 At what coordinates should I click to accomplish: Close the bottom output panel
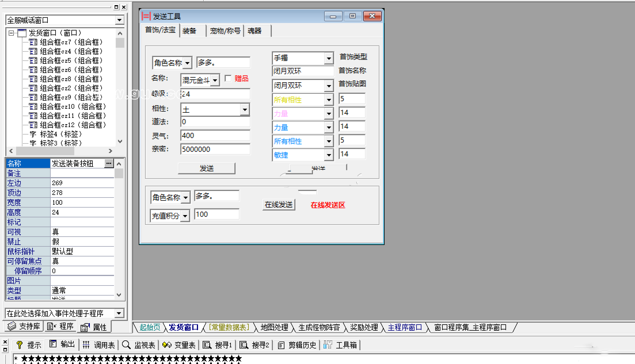(x=5, y=342)
